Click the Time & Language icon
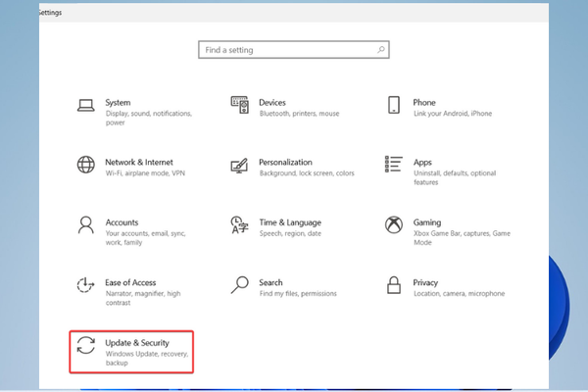 239,224
